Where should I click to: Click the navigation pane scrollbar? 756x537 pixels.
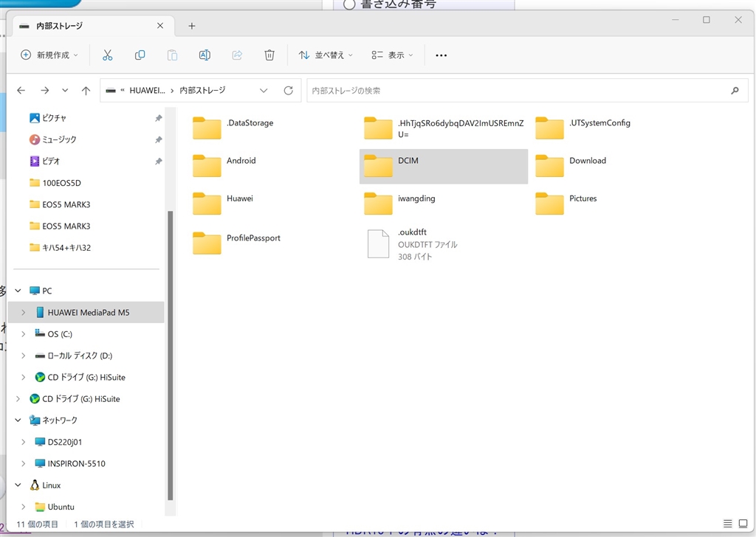(170, 356)
